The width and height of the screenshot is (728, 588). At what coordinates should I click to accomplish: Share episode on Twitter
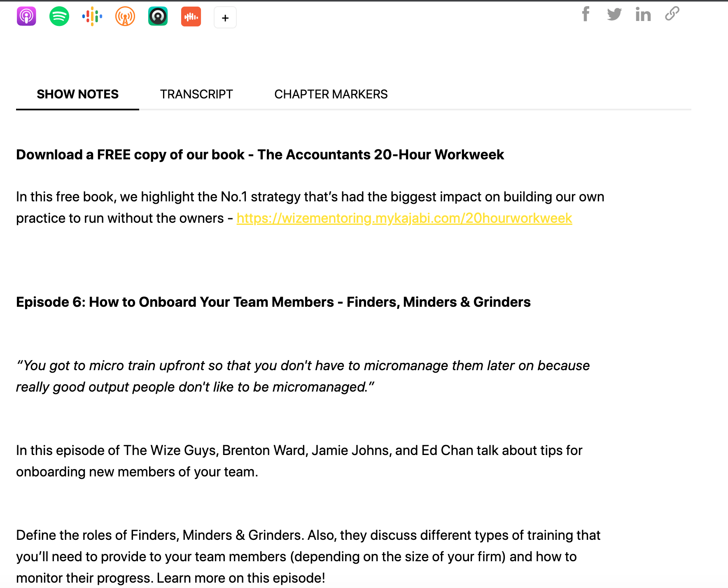pyautogui.click(x=614, y=14)
